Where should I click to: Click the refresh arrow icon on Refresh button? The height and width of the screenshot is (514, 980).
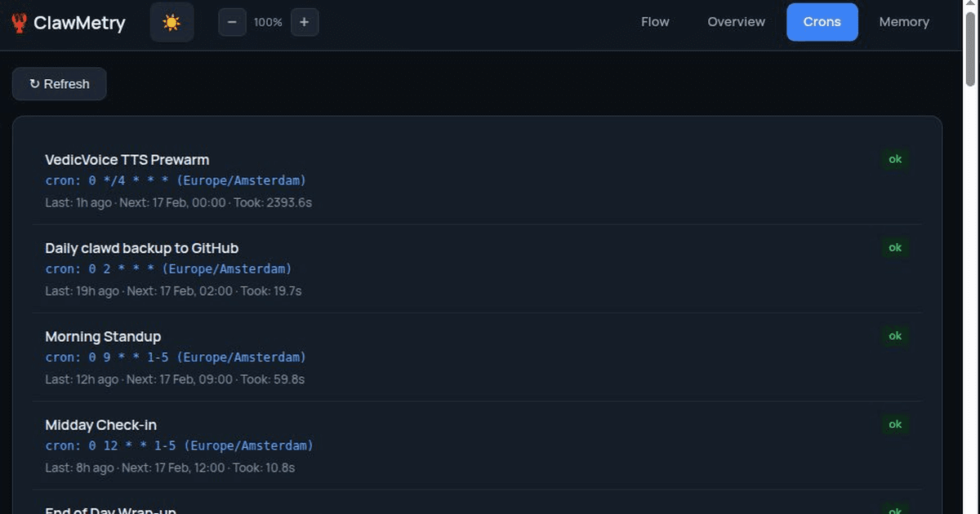pyautogui.click(x=34, y=83)
